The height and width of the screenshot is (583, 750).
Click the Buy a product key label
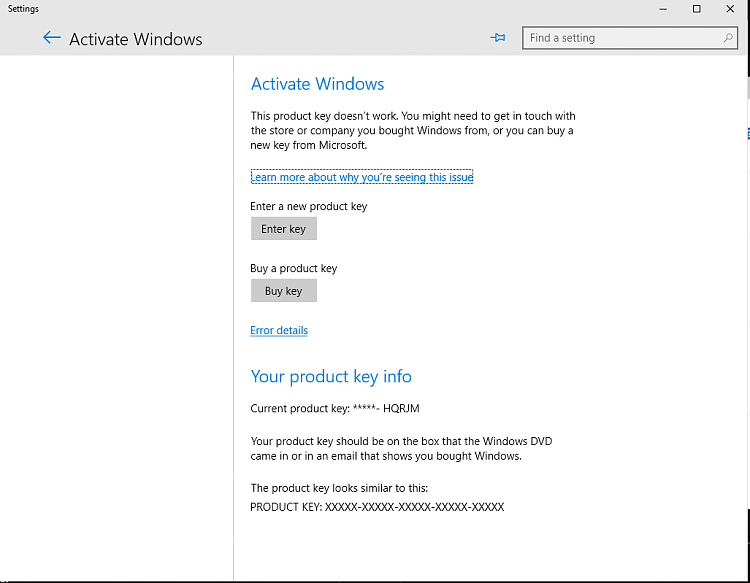[x=294, y=268]
